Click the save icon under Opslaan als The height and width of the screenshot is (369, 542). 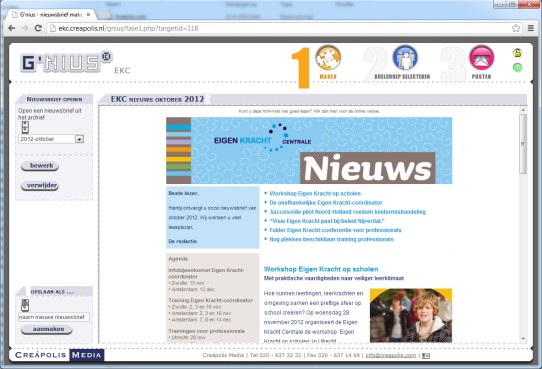click(x=25, y=305)
